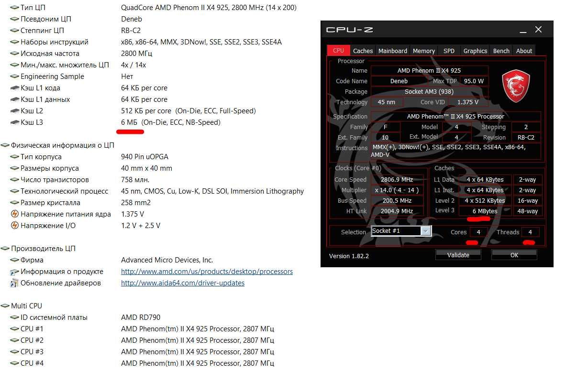The width and height of the screenshot is (588, 371).
Task: Open the Mainboard tab
Action: click(393, 51)
